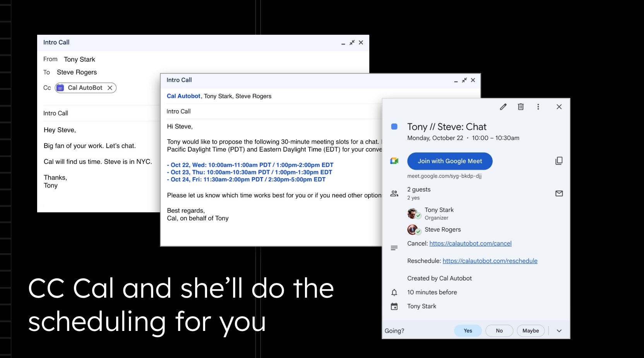
Task: Join with Google Meet
Action: (450, 161)
